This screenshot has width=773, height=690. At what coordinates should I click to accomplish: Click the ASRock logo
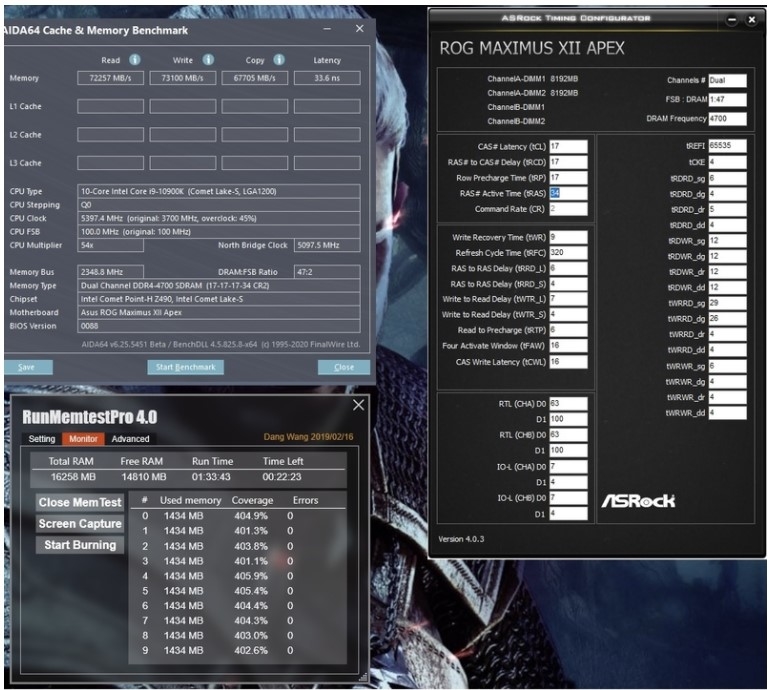pyautogui.click(x=638, y=501)
